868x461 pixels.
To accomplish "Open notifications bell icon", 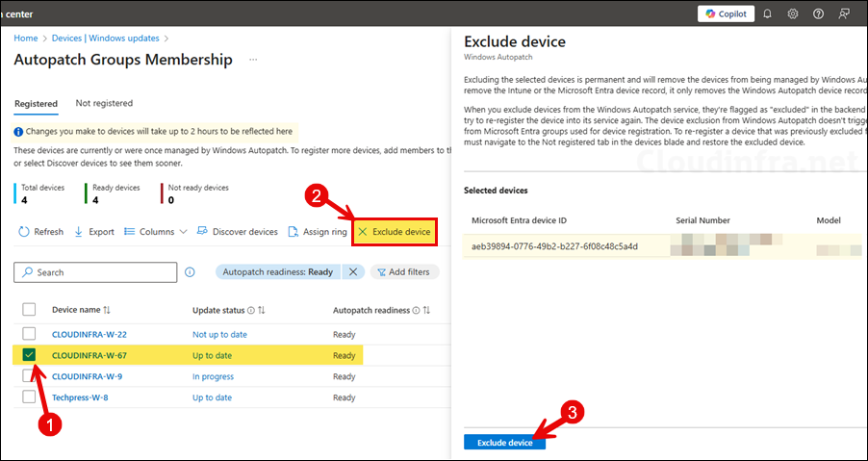I will [767, 13].
